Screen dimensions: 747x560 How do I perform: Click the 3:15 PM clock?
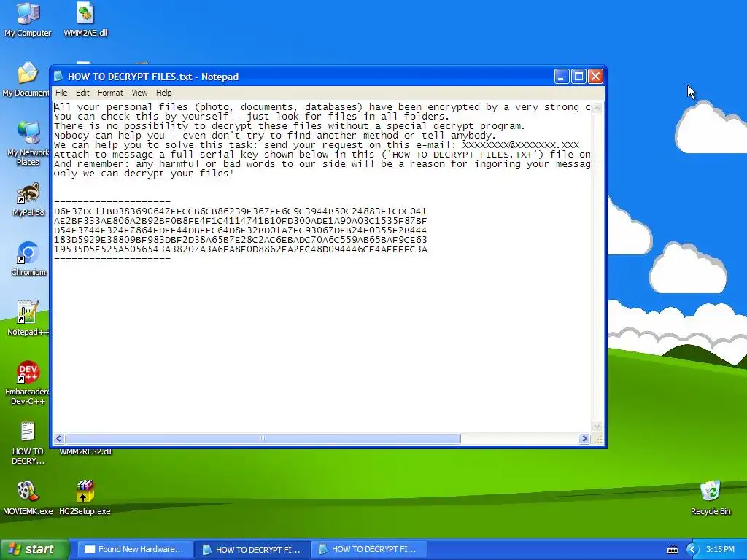point(720,549)
